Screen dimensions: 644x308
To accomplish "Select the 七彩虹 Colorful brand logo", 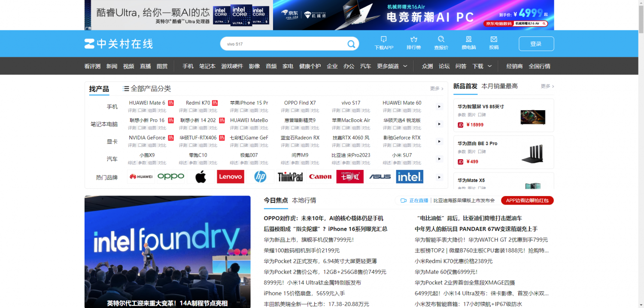I will click(x=350, y=177).
